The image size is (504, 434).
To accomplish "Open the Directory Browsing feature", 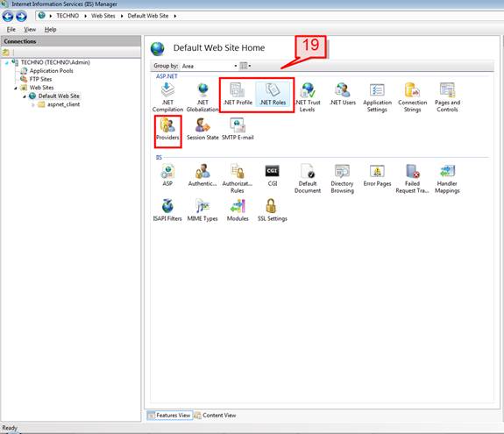I will tap(343, 179).
